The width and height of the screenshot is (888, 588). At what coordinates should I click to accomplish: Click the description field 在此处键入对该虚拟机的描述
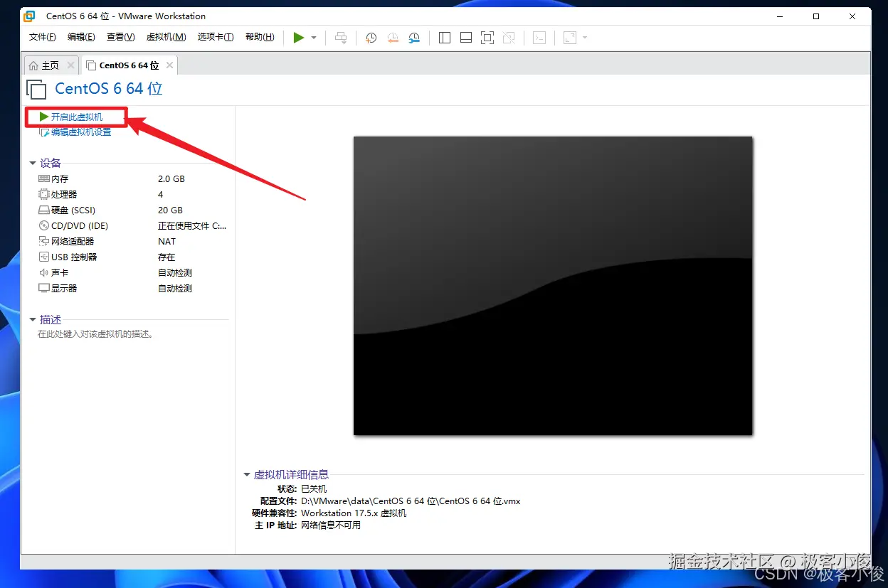[96, 334]
